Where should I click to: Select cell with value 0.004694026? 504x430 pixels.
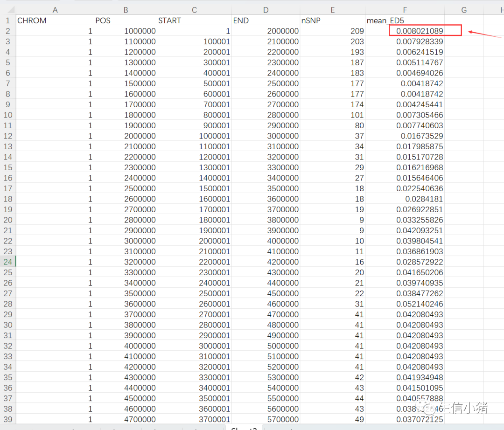pyautogui.click(x=405, y=73)
